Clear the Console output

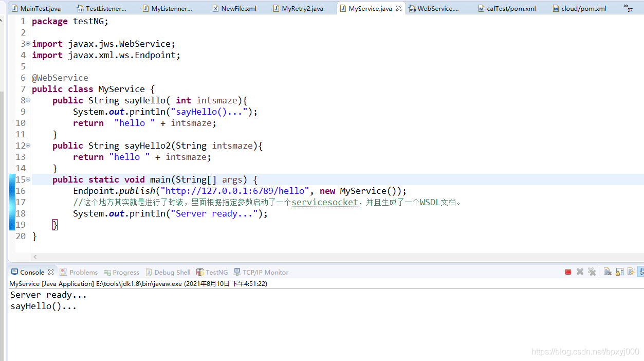(607, 272)
